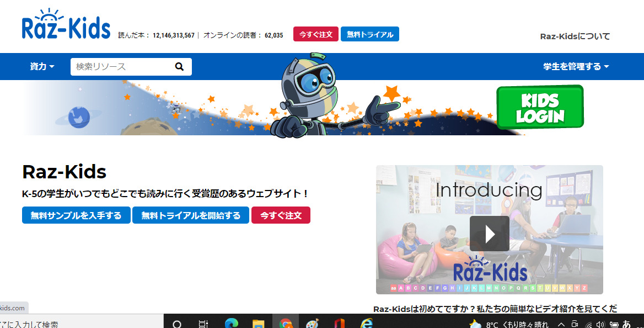This screenshot has width=644, height=328.
Task: Click the green KIDS LOGIN button
Action: 539,107
